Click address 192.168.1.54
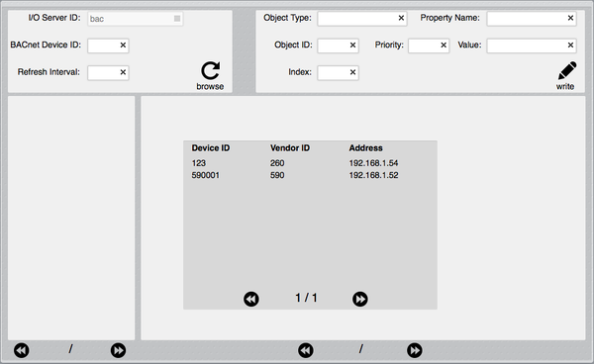Image resolution: width=594 pixels, height=364 pixels. [373, 163]
